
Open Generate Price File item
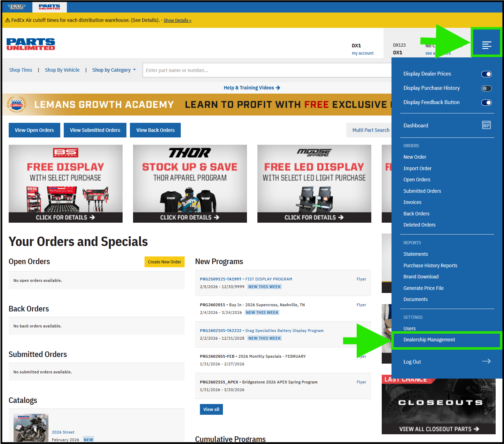click(424, 288)
